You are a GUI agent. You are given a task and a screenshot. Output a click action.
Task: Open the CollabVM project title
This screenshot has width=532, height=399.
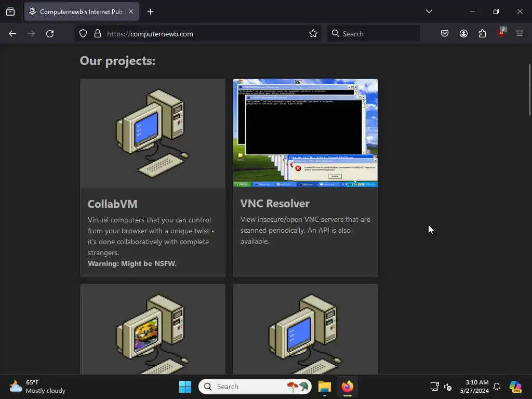click(113, 204)
